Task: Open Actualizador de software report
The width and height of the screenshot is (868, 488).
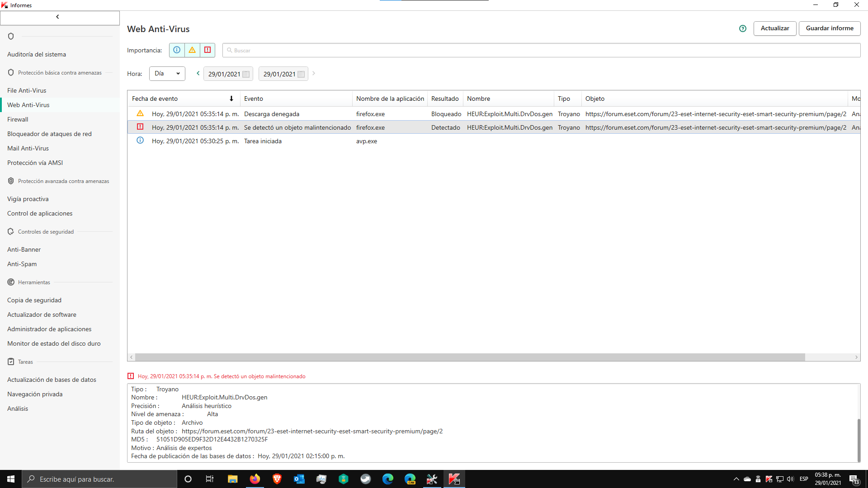Action: click(42, 314)
